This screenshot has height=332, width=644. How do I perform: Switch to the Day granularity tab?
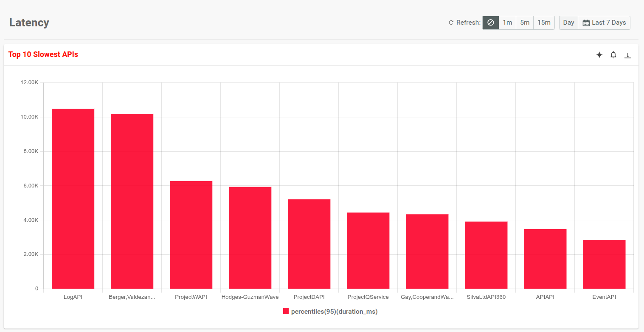tap(568, 23)
